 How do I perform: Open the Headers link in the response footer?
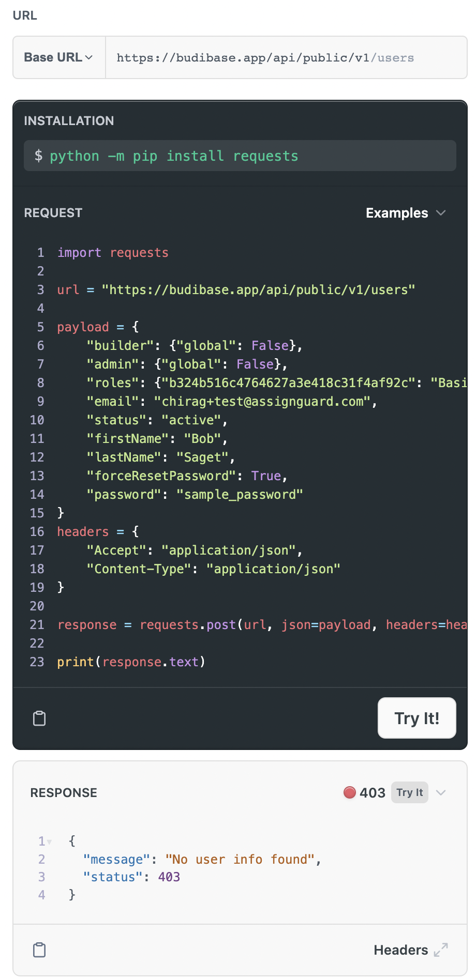point(401,950)
